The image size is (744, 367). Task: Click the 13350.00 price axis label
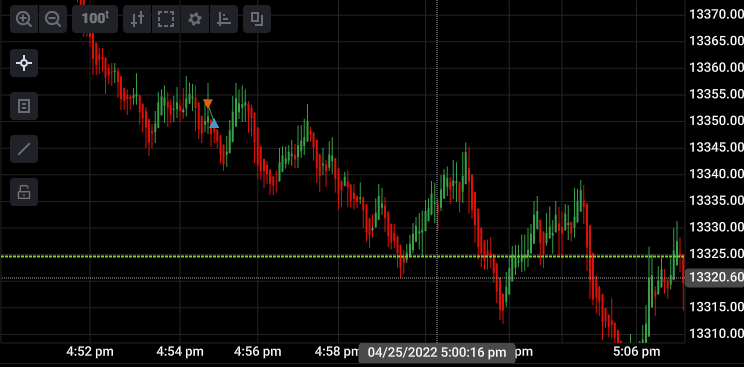[x=716, y=121]
